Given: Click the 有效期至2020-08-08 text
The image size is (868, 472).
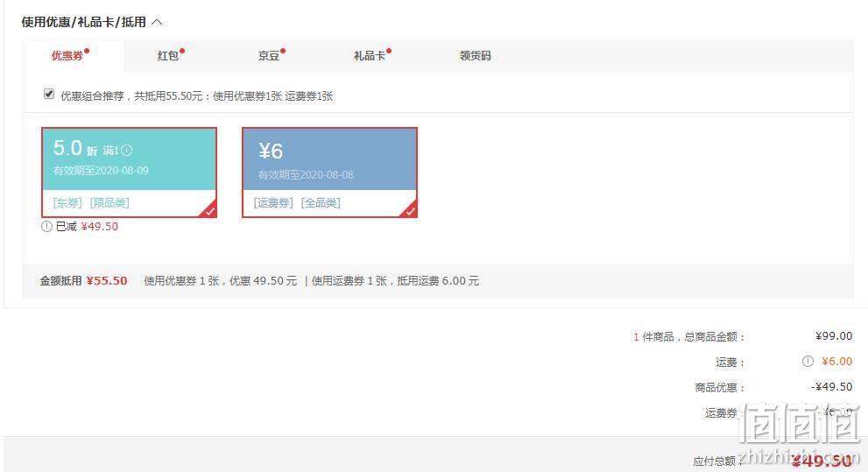Looking at the screenshot, I should [306, 175].
